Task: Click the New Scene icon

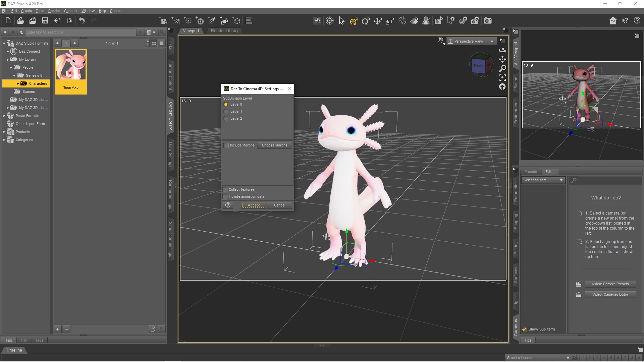Action: point(8,21)
